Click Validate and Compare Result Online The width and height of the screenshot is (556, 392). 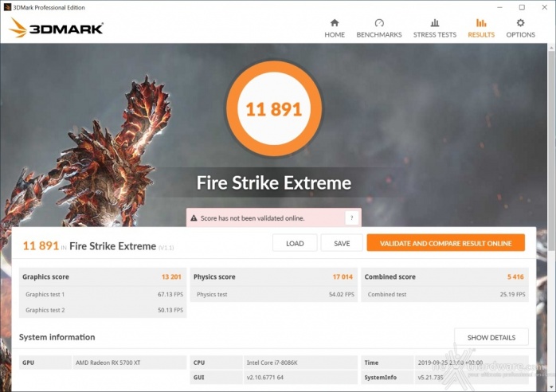(x=446, y=243)
